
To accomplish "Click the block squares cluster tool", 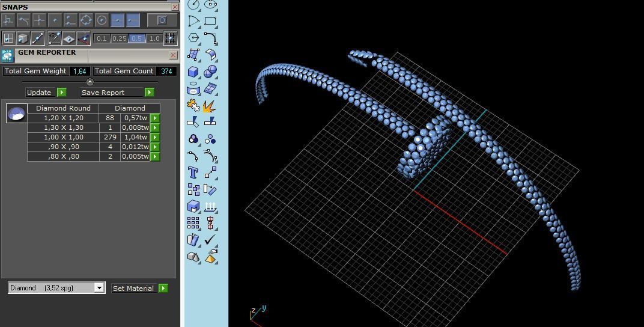I will pos(193,189).
